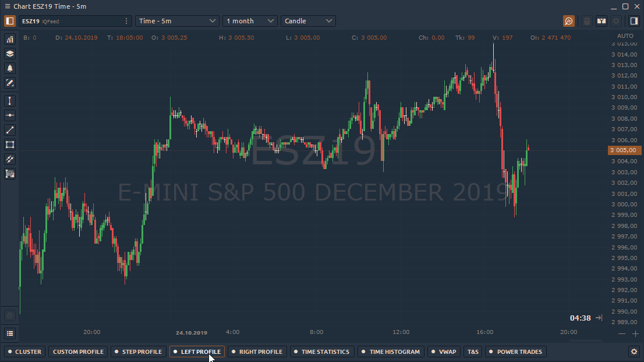Select the rectangle drawing tool

click(10, 145)
